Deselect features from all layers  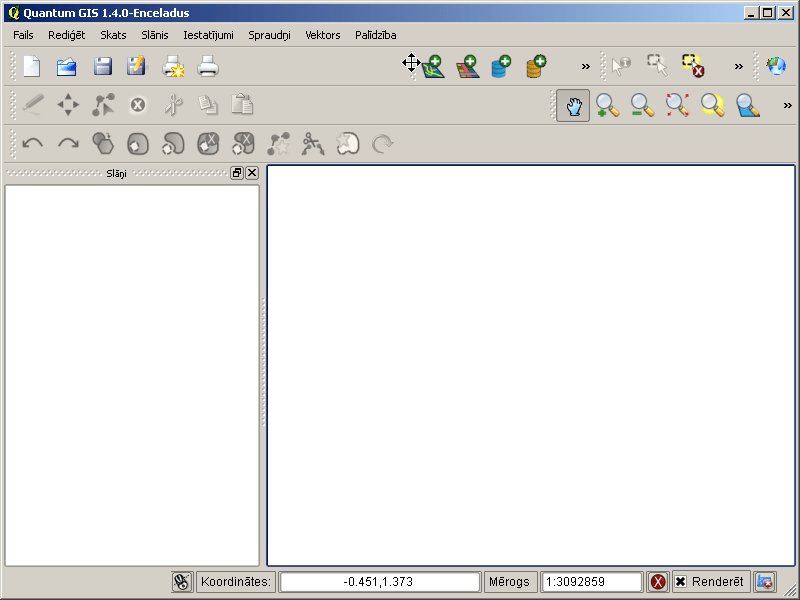click(x=693, y=66)
